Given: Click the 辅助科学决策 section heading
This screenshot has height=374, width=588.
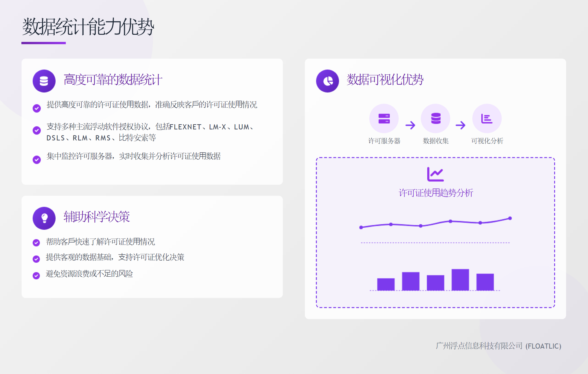Looking at the screenshot, I should click(97, 217).
